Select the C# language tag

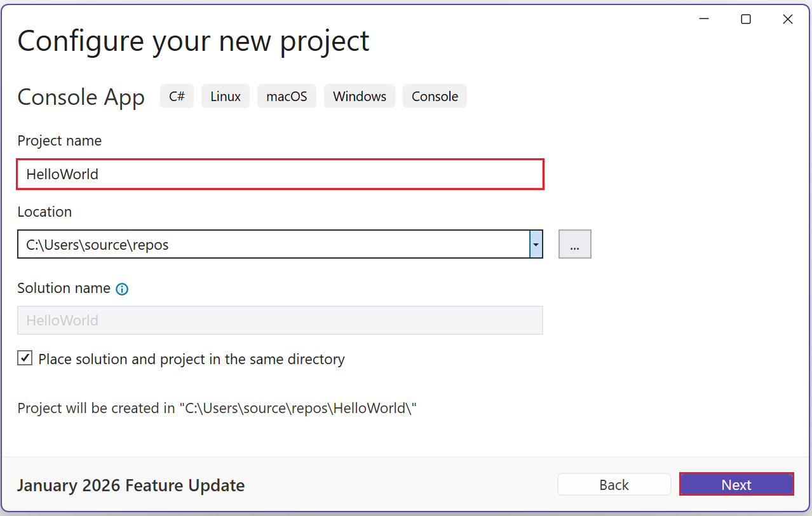coord(177,96)
